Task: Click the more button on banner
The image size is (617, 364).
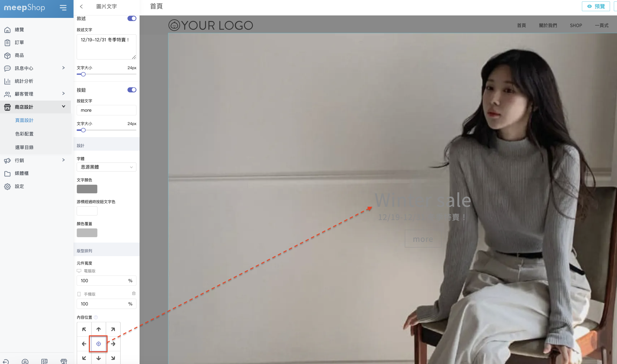Action: tap(423, 239)
